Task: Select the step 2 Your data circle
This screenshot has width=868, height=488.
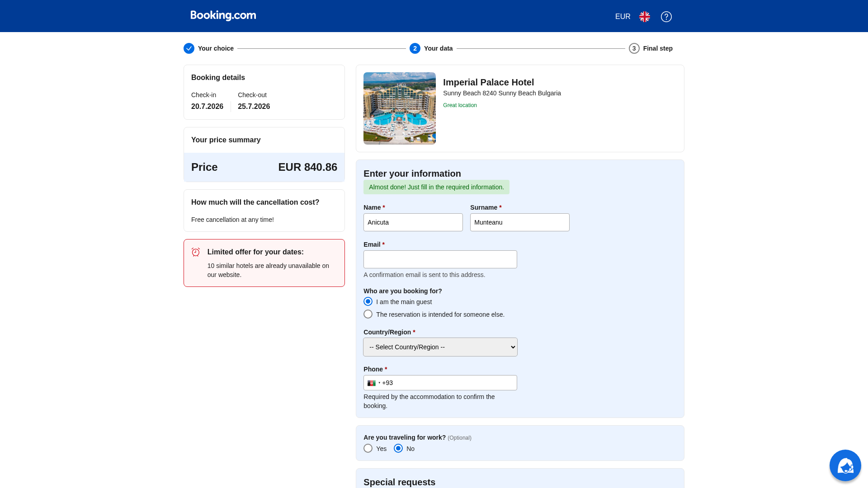Action: [x=415, y=48]
